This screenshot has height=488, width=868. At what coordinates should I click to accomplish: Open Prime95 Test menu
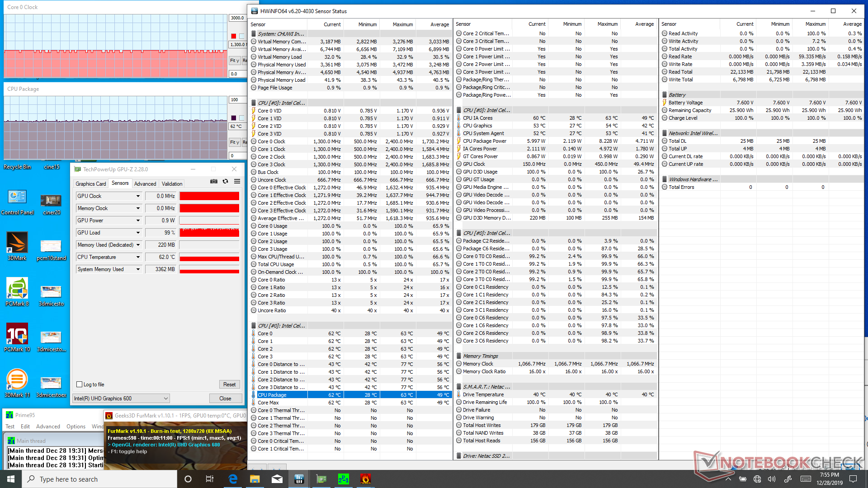coord(10,427)
